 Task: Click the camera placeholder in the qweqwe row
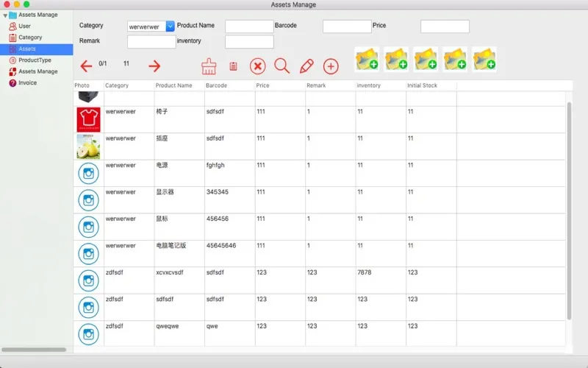[x=88, y=334]
